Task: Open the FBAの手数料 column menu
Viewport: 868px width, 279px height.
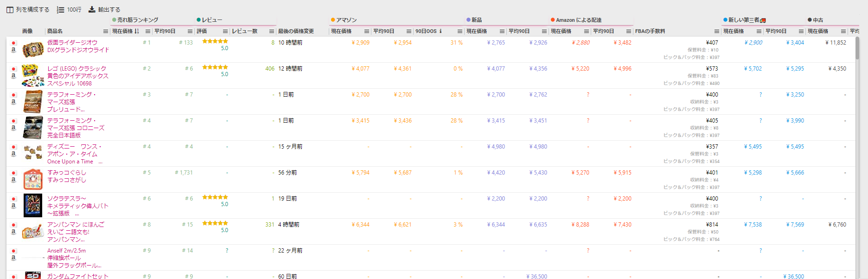Action: click(x=717, y=32)
